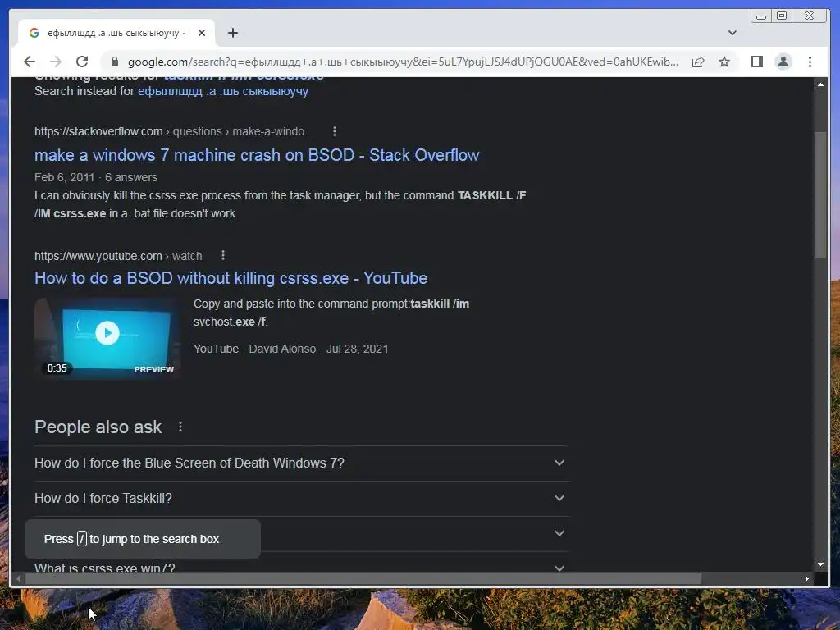Open the browser side panel
This screenshot has width=840, height=630.
[757, 62]
